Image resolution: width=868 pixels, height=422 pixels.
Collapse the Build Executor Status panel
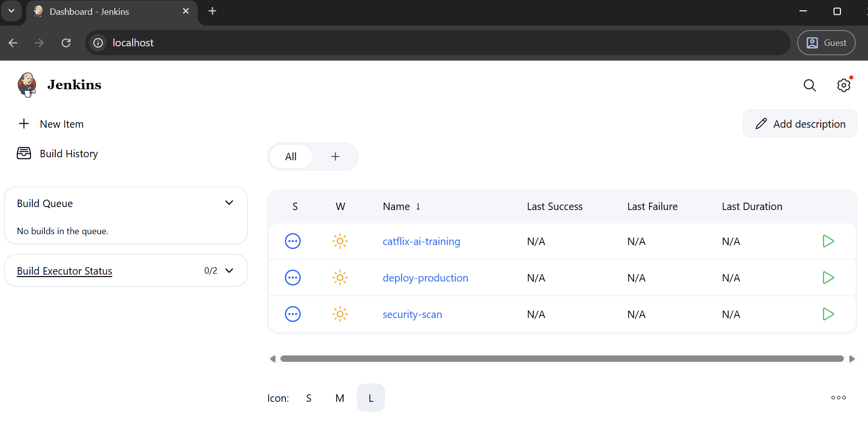[229, 271]
